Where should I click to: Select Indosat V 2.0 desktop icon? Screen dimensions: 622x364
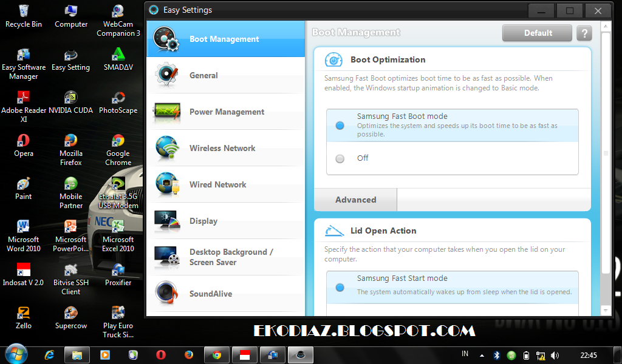coord(24,275)
